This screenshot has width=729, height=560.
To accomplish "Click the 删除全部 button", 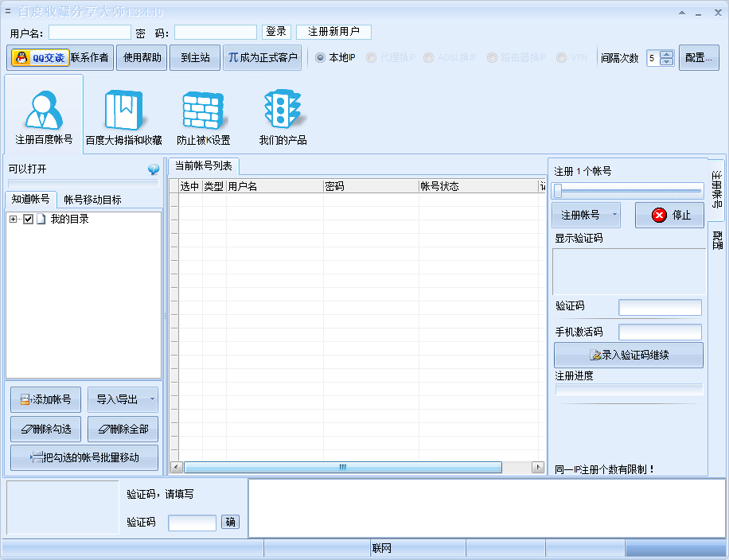I will (x=123, y=430).
